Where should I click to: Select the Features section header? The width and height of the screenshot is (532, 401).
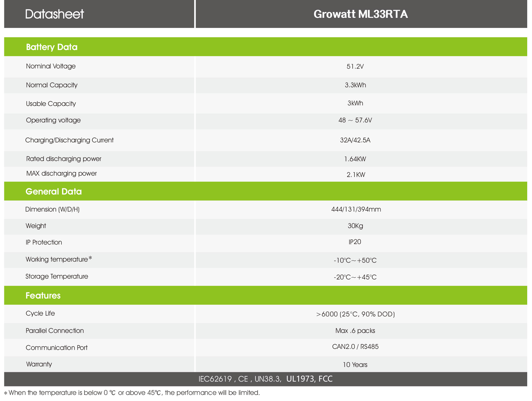click(x=43, y=296)
